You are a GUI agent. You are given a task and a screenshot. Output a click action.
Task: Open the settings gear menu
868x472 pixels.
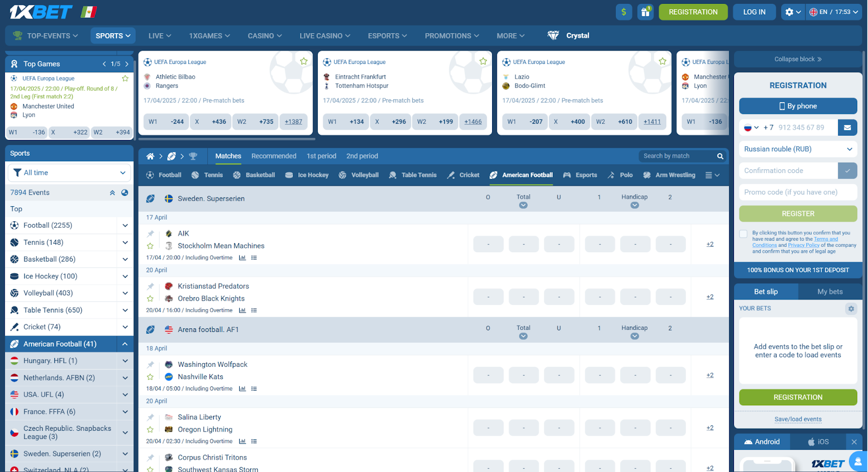793,12
